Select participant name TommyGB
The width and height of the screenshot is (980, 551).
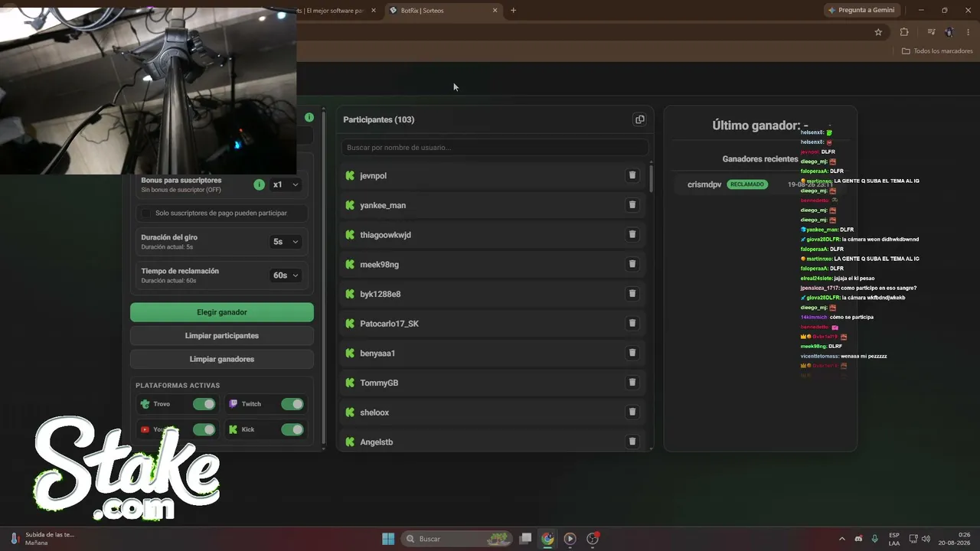(379, 383)
